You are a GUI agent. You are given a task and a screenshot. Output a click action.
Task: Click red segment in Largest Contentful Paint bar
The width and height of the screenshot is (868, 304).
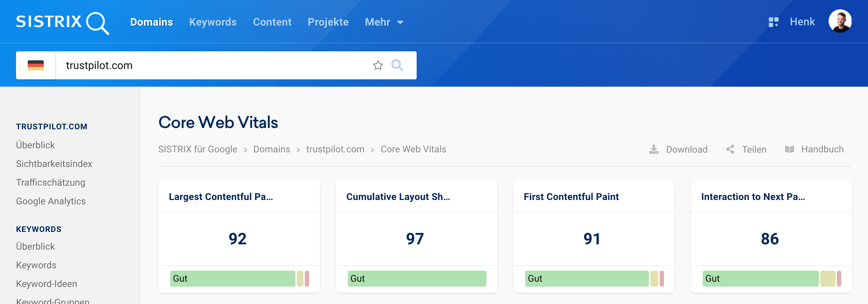pos(307,278)
